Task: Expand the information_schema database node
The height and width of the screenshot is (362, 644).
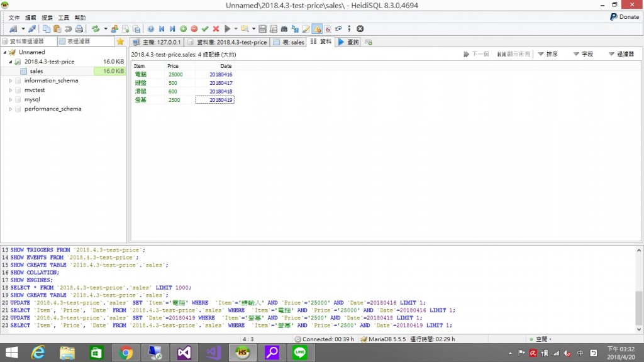Action: point(10,80)
